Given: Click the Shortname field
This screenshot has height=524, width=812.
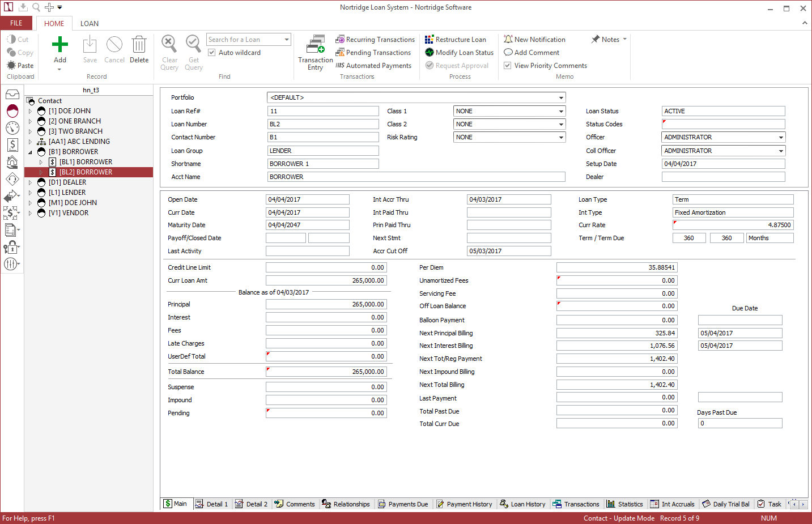Looking at the screenshot, I should coord(323,164).
